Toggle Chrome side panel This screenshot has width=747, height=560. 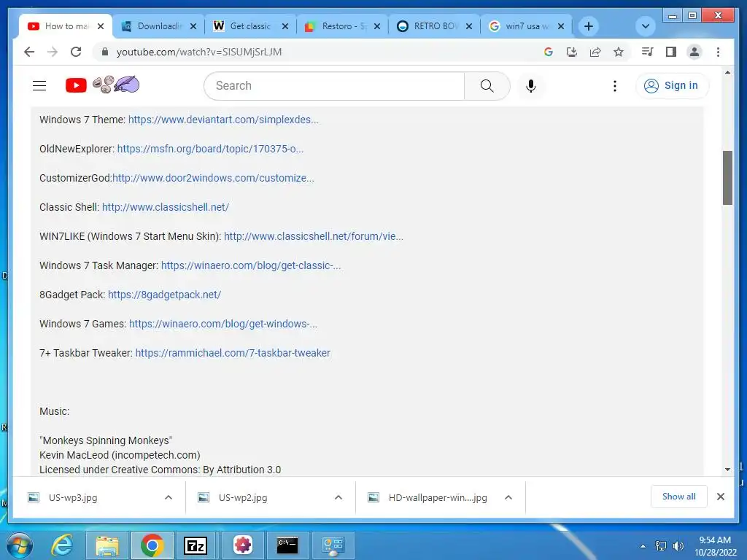[671, 52]
